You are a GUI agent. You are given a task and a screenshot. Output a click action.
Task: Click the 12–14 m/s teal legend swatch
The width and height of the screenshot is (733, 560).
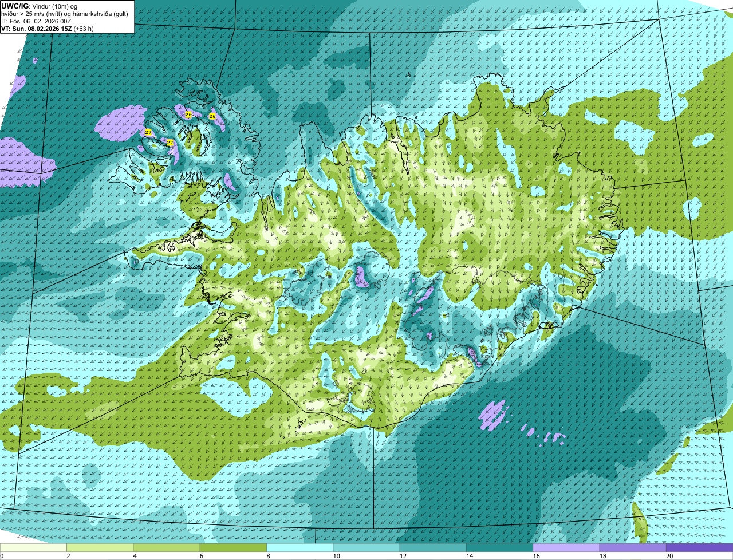point(433,547)
